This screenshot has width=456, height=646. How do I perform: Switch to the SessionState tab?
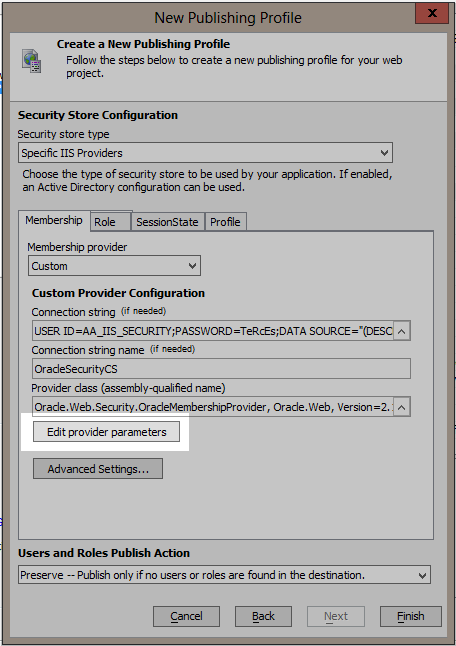(x=167, y=222)
